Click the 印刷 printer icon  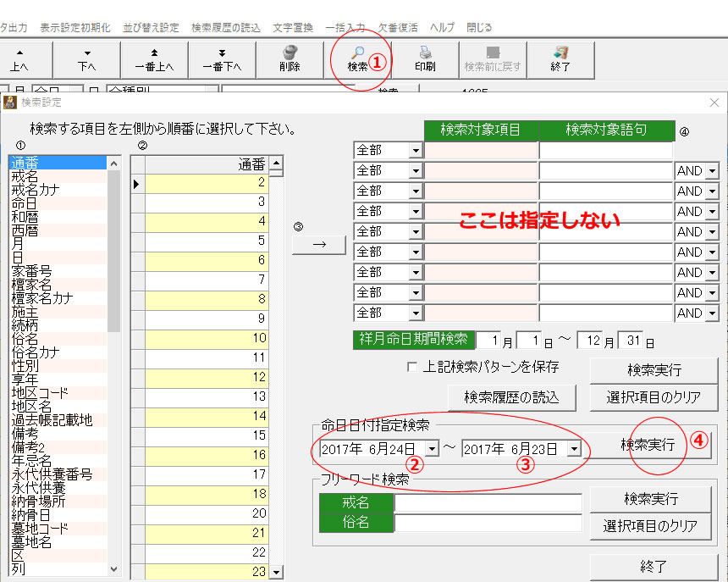[425, 52]
